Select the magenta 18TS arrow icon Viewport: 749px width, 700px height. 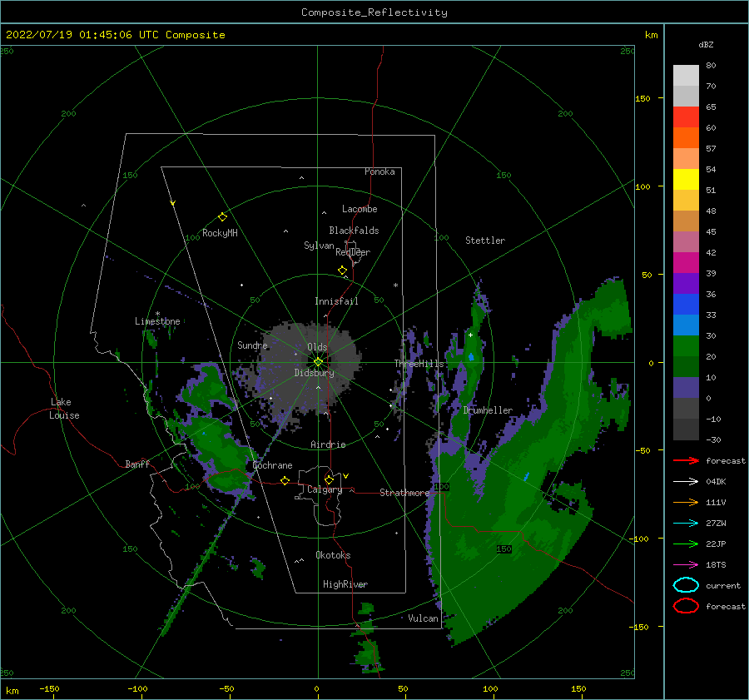[x=686, y=565]
